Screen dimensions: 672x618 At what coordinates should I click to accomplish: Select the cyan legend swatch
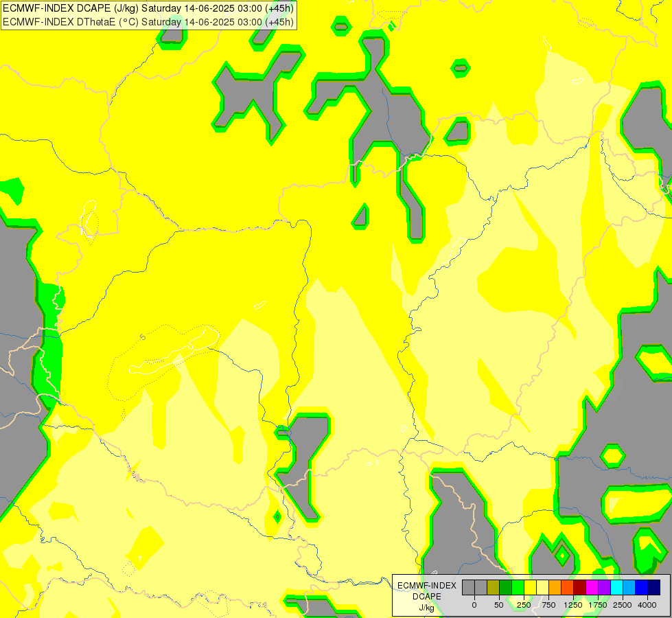point(616,588)
